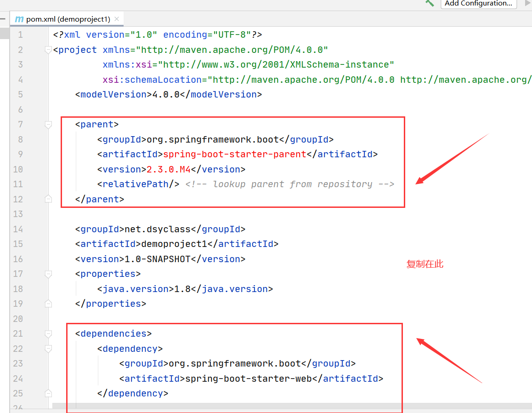Collapse the dependencies block at line 21

[48, 333]
